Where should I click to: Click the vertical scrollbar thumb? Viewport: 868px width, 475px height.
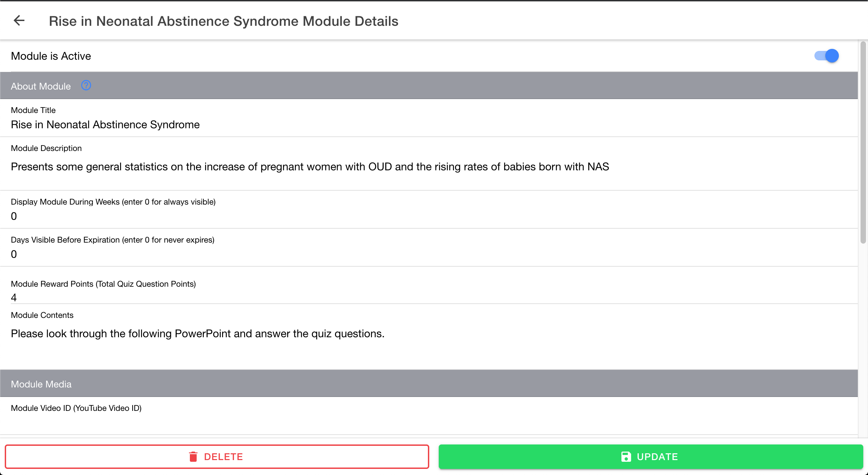click(x=863, y=142)
